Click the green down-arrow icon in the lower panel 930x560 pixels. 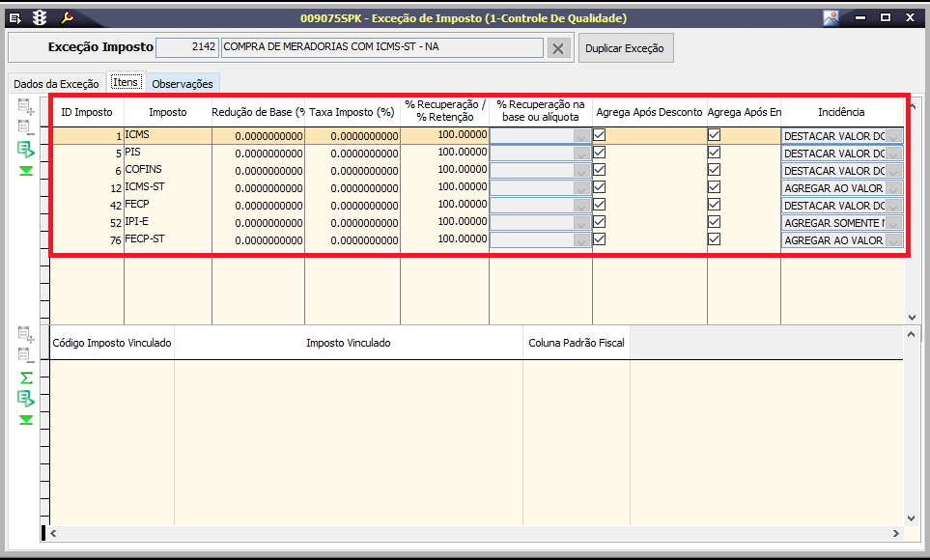pos(26,419)
